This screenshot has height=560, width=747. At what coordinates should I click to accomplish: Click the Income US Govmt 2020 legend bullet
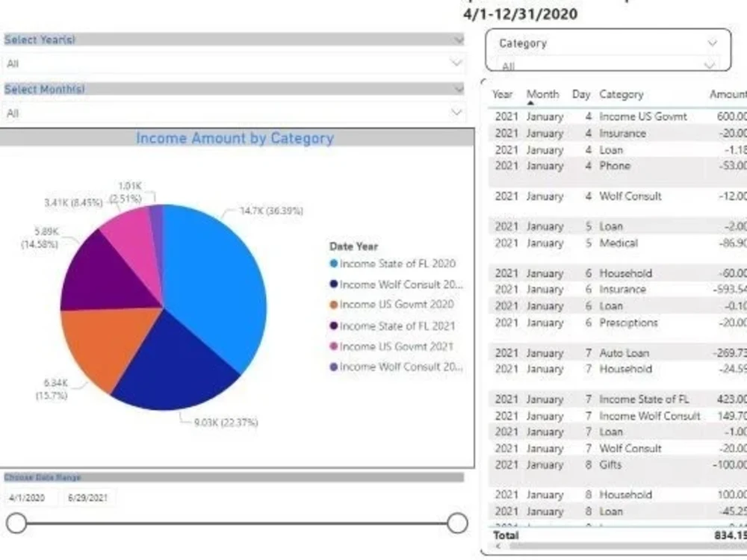pyautogui.click(x=334, y=305)
